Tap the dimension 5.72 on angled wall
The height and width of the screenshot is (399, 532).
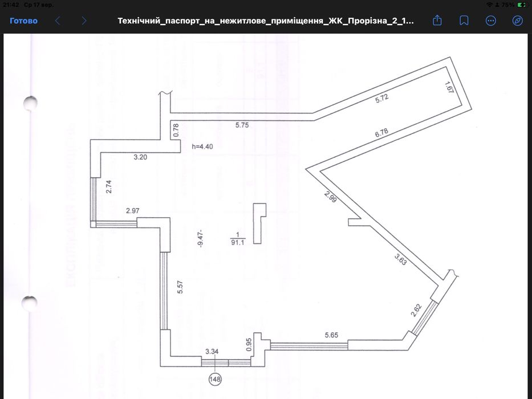(x=381, y=99)
